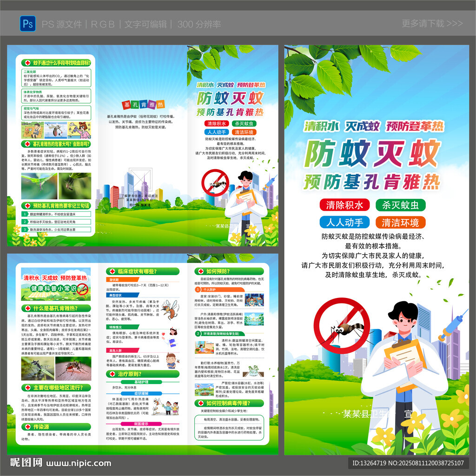Click the orange 清洁环境 pill on the large poster
This screenshot has width=476, height=476.
tap(400, 222)
